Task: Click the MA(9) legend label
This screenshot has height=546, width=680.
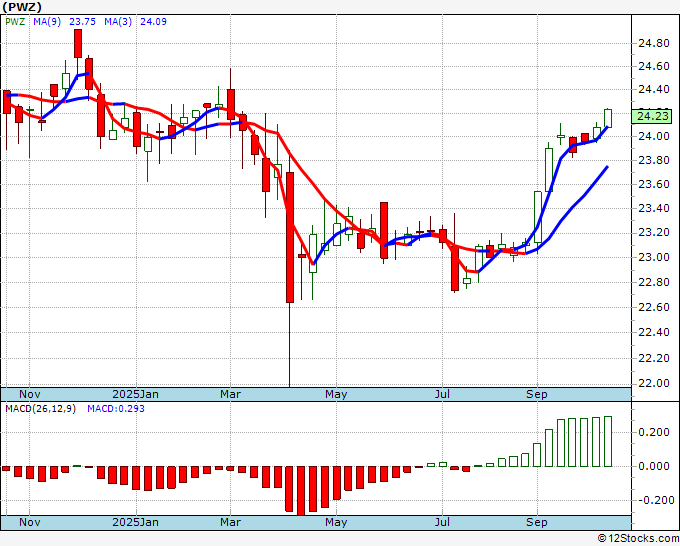Action: (x=47, y=22)
